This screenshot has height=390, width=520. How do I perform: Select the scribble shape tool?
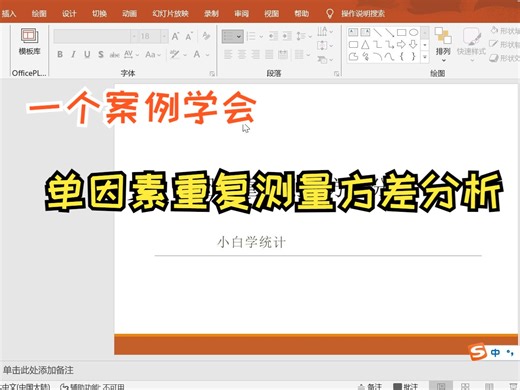pyautogui.click(x=365, y=57)
